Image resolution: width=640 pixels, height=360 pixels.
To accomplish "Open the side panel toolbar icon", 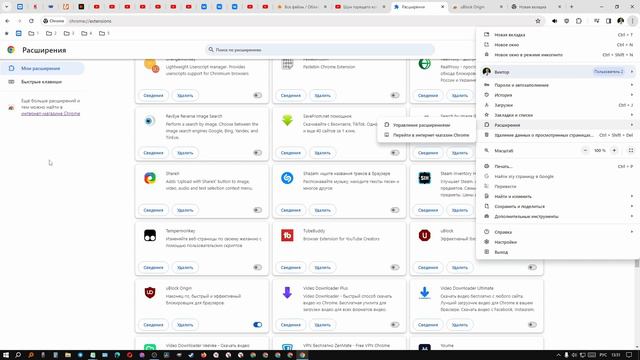I will click(x=609, y=21).
